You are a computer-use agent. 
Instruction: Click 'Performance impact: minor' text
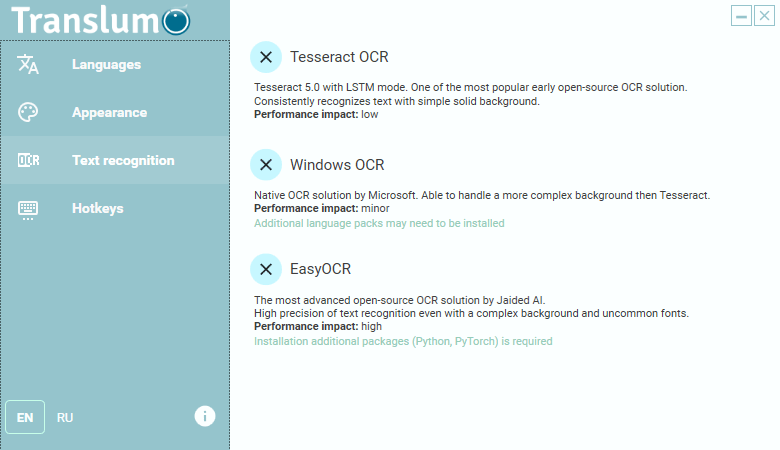[321, 208]
